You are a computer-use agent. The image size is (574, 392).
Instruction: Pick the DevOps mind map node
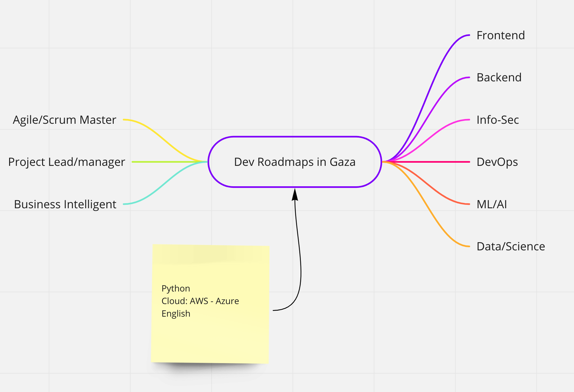(497, 162)
